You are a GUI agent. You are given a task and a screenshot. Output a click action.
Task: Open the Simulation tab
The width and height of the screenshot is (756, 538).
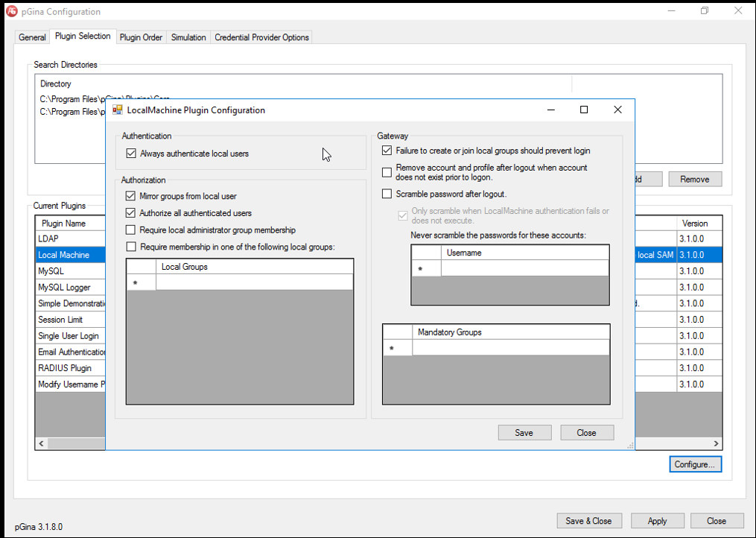pos(188,37)
